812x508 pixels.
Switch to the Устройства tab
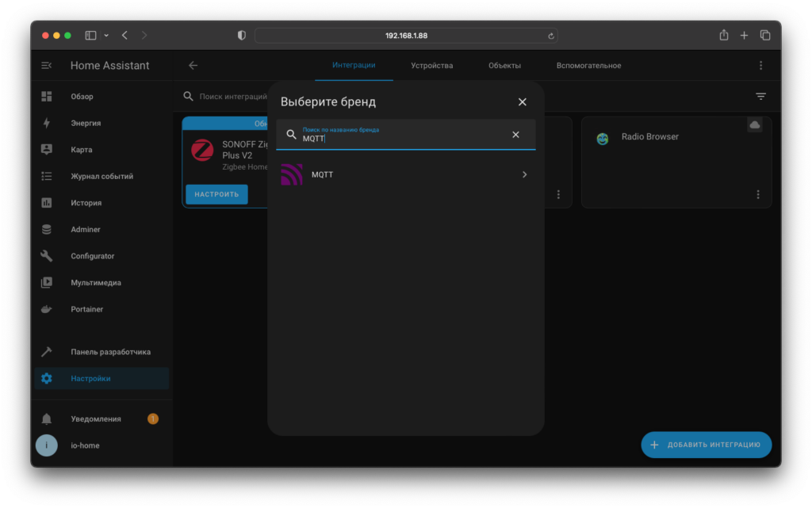point(432,65)
